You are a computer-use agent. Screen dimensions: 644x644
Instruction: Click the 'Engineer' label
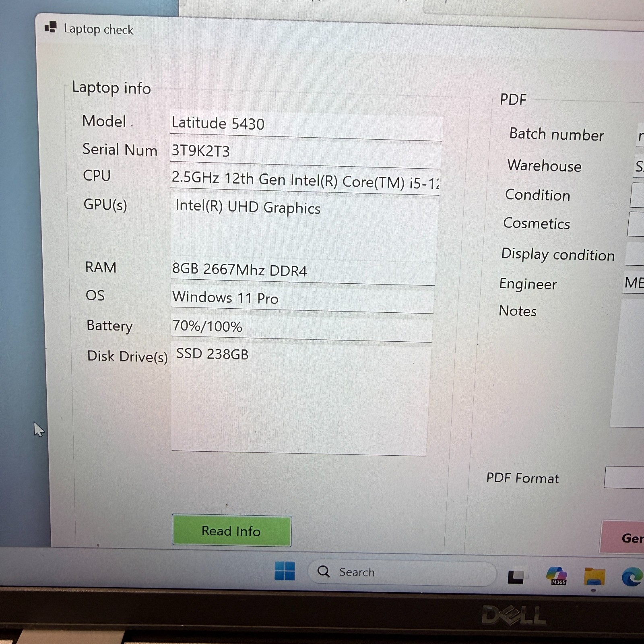(528, 284)
